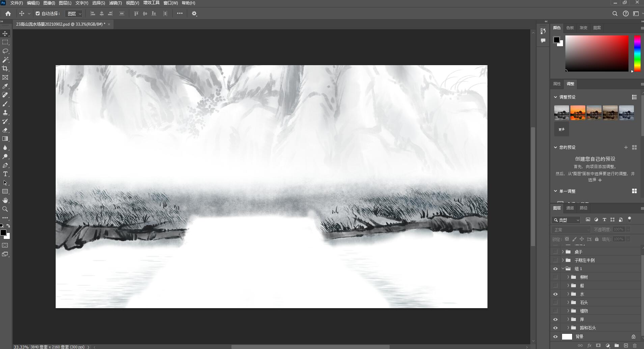
Task: Toggle Quick Mask mode icon
Action: (5, 245)
